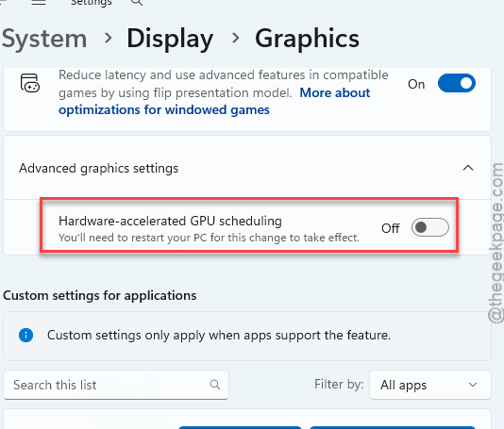Click the blue info icon
Image resolution: width=504 pixels, height=429 pixels.
(x=26, y=336)
